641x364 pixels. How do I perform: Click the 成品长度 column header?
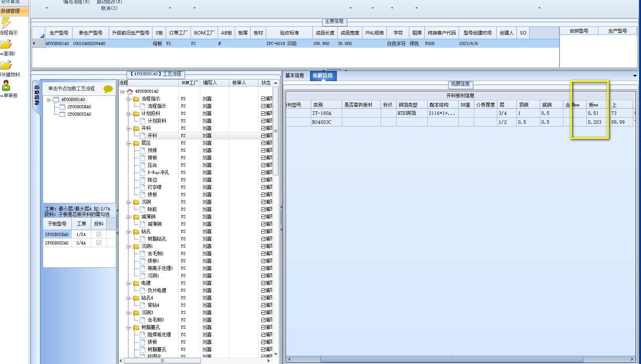click(325, 33)
